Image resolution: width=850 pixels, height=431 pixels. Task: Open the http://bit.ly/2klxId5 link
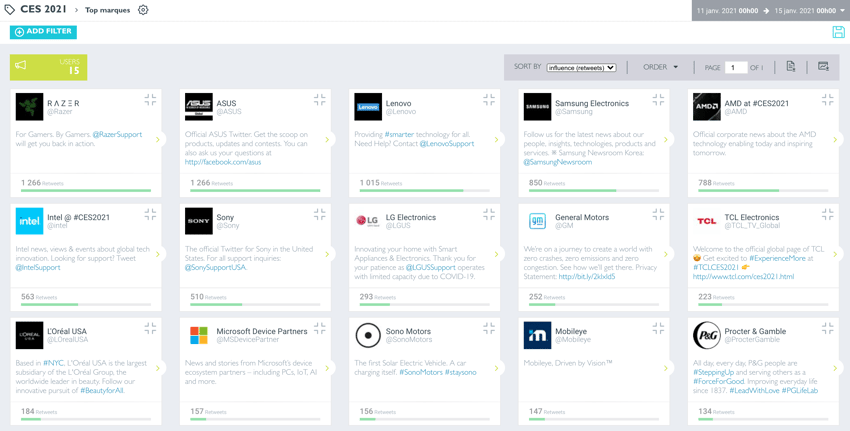coord(587,276)
